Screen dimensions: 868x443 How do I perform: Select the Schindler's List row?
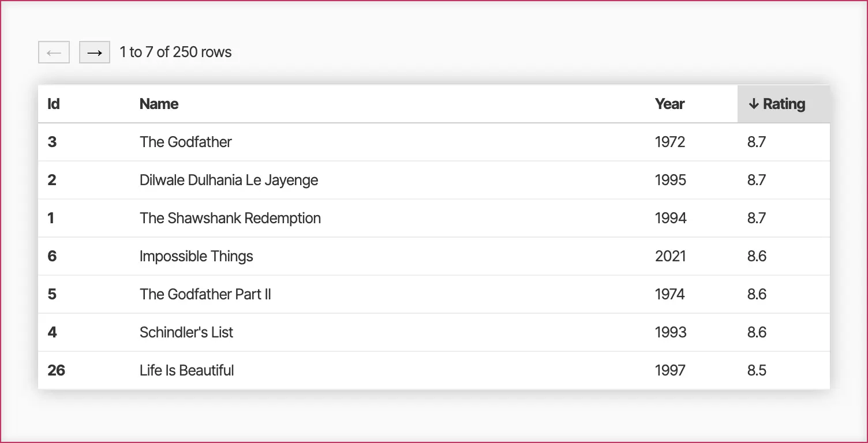point(186,333)
